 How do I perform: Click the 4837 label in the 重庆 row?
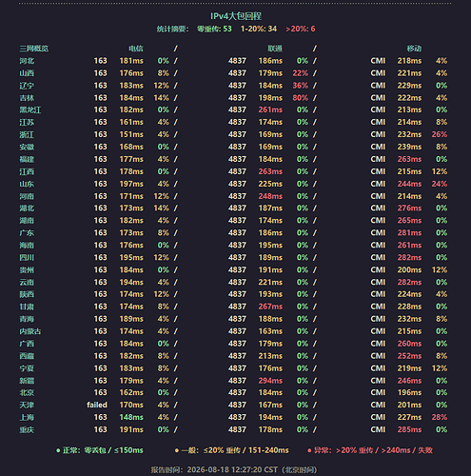point(237,429)
